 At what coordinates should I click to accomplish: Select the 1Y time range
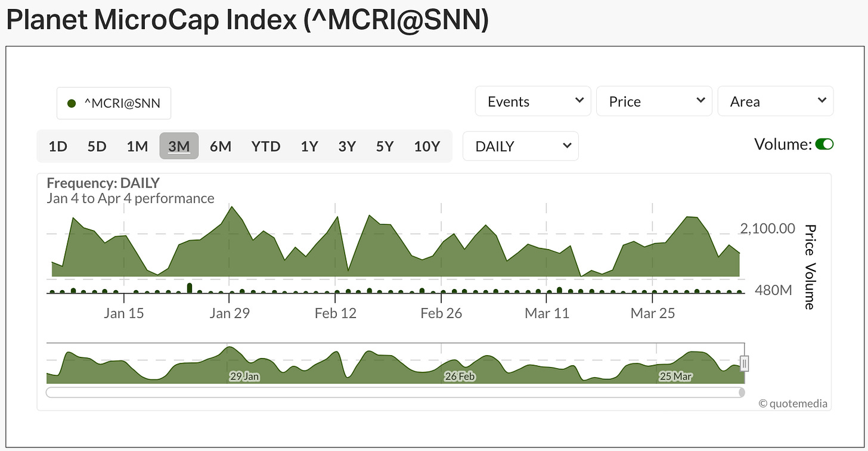point(309,147)
